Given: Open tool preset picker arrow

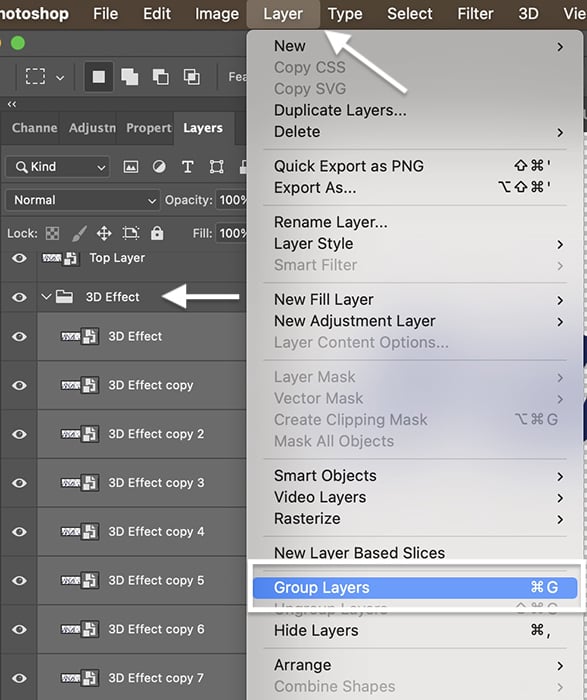Looking at the screenshot, I should coord(60,78).
